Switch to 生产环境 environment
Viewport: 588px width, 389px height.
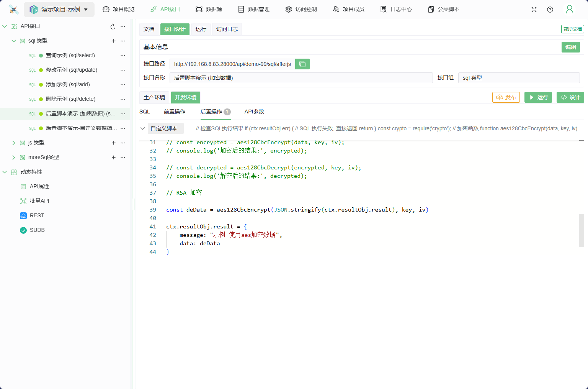point(154,97)
